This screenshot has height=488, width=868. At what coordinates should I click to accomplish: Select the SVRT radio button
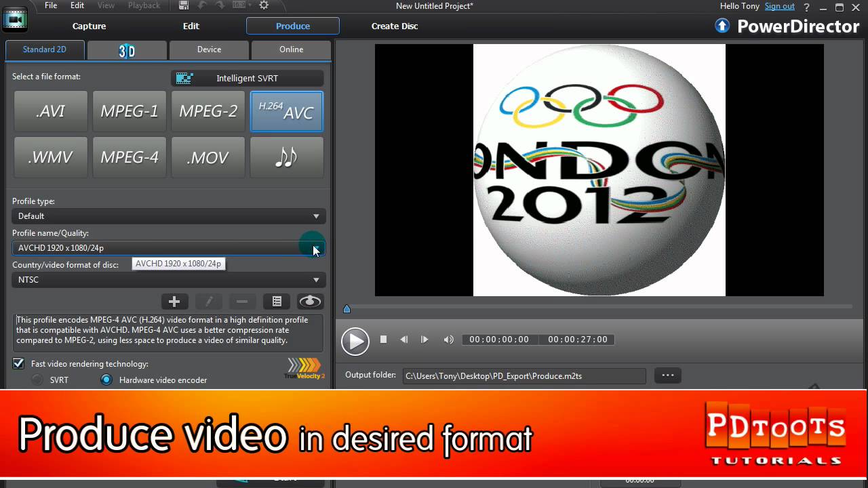tap(38, 380)
